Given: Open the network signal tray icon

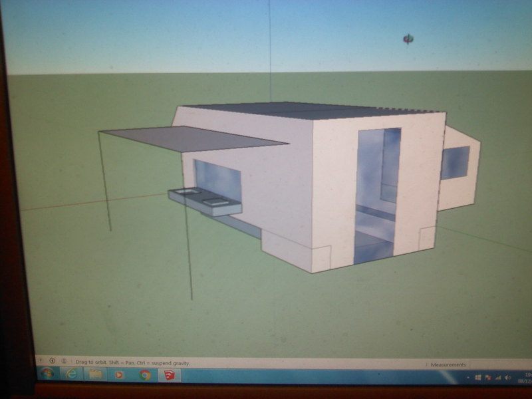Looking at the screenshot, I should point(497,377).
